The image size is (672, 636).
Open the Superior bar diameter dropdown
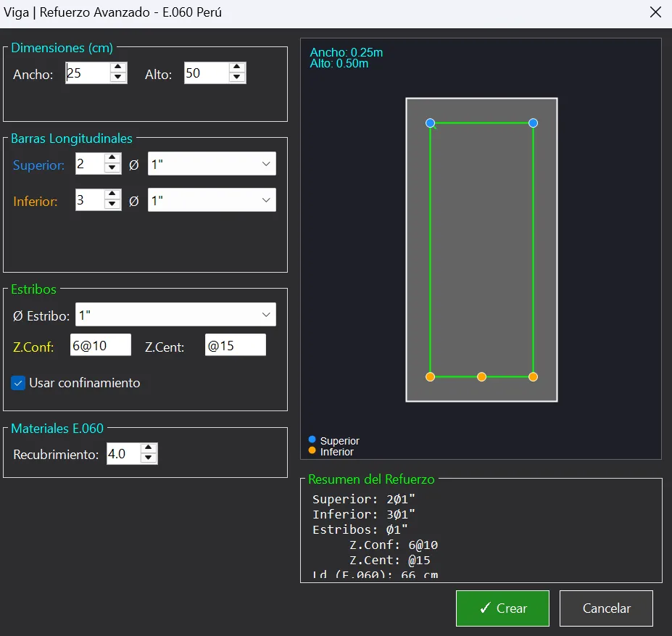[212, 164]
